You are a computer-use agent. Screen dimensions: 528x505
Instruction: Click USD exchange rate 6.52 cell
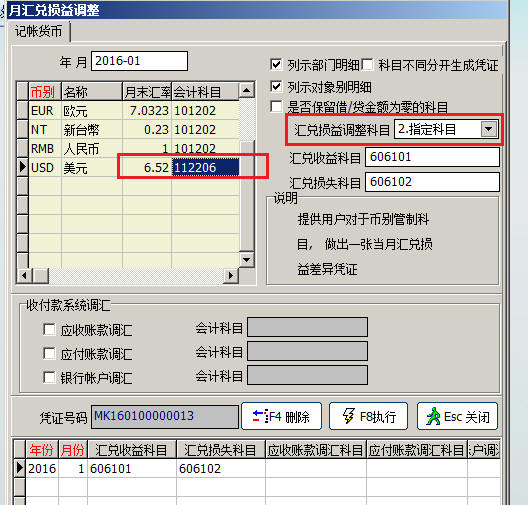[147, 167]
